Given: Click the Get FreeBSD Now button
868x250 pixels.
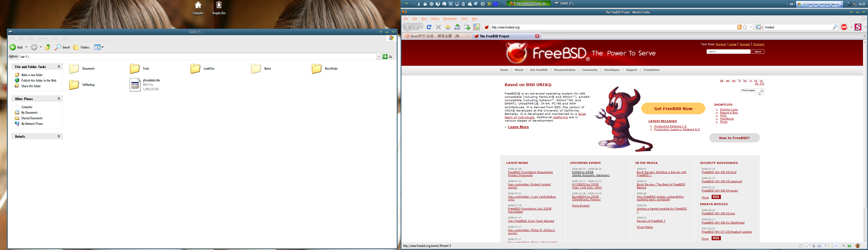Looking at the screenshot, I should (x=673, y=109).
